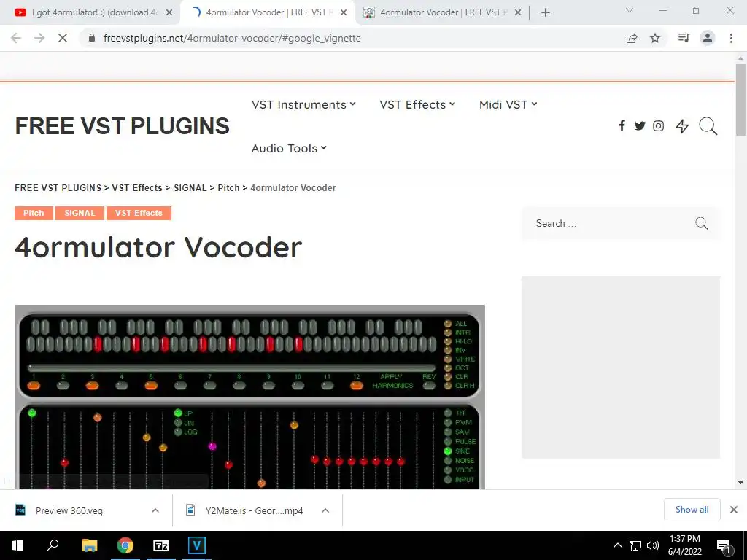Open 7-Zip from the taskbar
Screen dimensions: 747x560
(x=161, y=545)
